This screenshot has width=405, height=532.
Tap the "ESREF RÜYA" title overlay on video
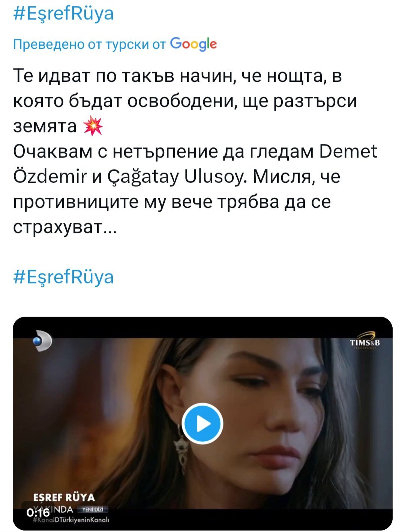click(64, 497)
